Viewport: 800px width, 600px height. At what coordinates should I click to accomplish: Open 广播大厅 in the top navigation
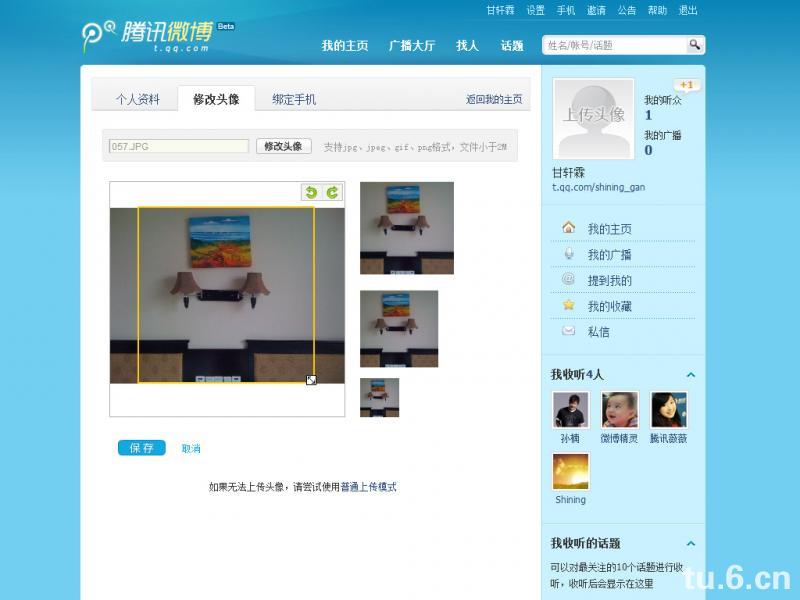412,46
